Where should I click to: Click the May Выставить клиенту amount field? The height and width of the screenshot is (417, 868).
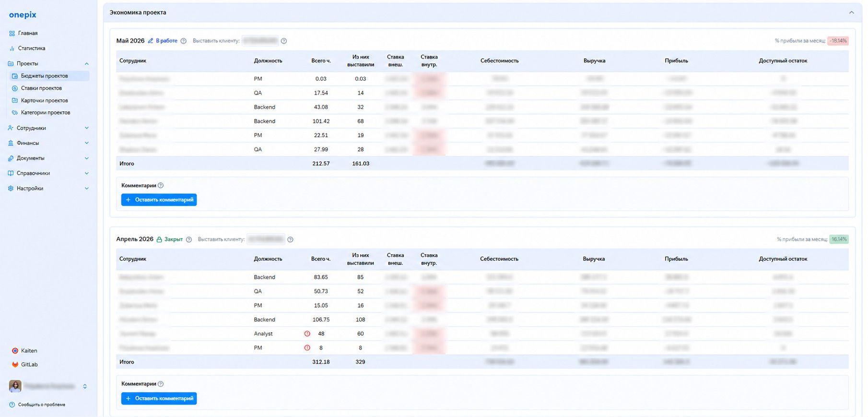pyautogui.click(x=260, y=41)
